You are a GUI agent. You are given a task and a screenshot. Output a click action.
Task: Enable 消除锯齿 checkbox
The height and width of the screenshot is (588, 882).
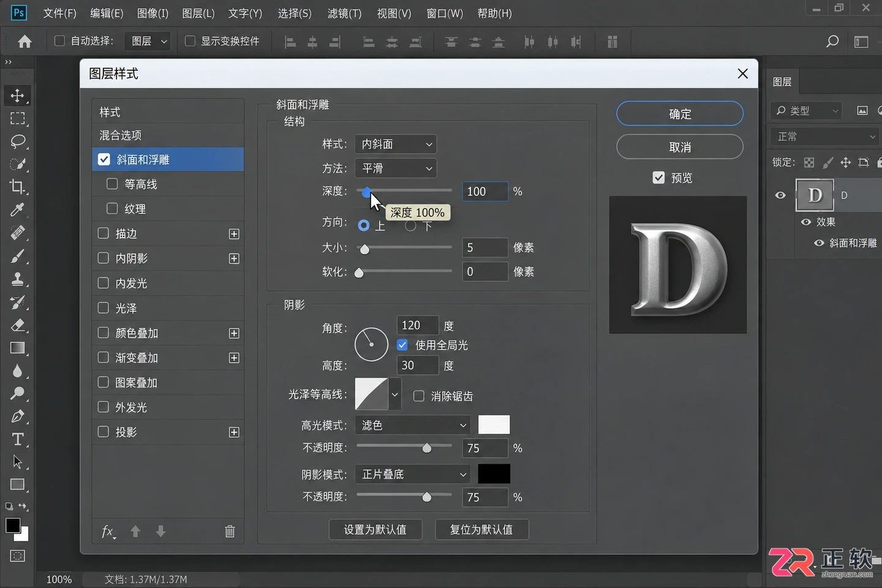click(x=419, y=396)
